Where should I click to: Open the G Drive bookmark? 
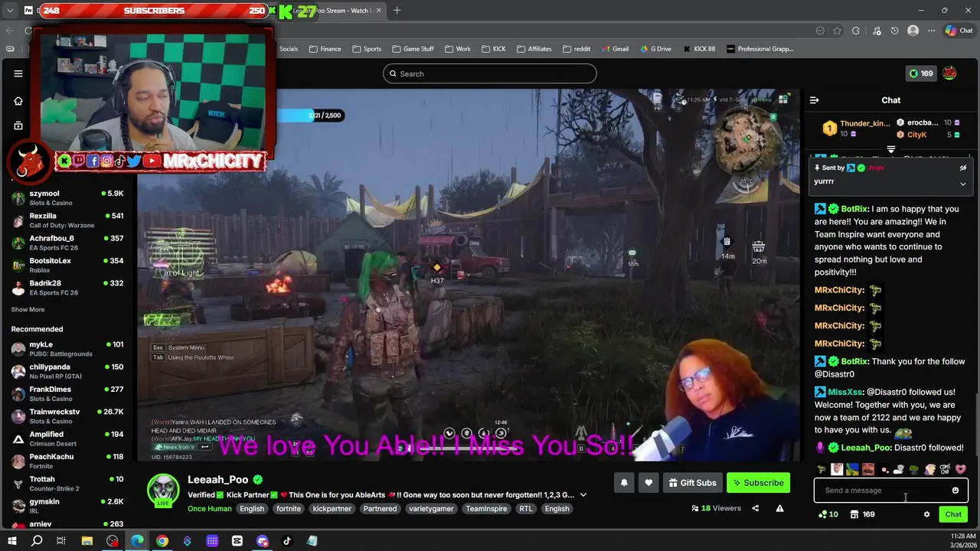point(655,49)
